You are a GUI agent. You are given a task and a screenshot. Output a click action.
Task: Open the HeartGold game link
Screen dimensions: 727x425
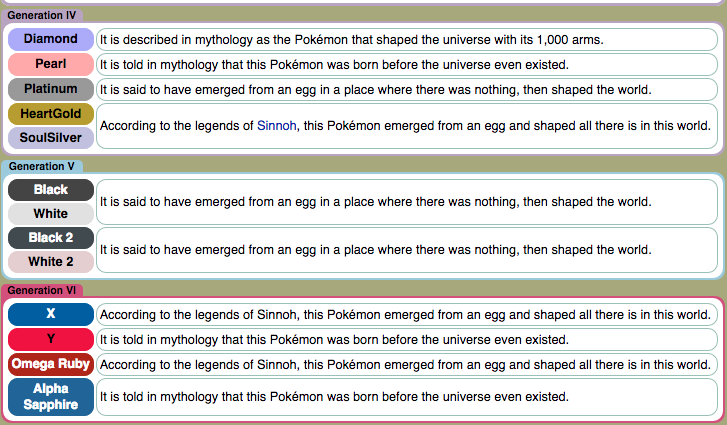51,114
